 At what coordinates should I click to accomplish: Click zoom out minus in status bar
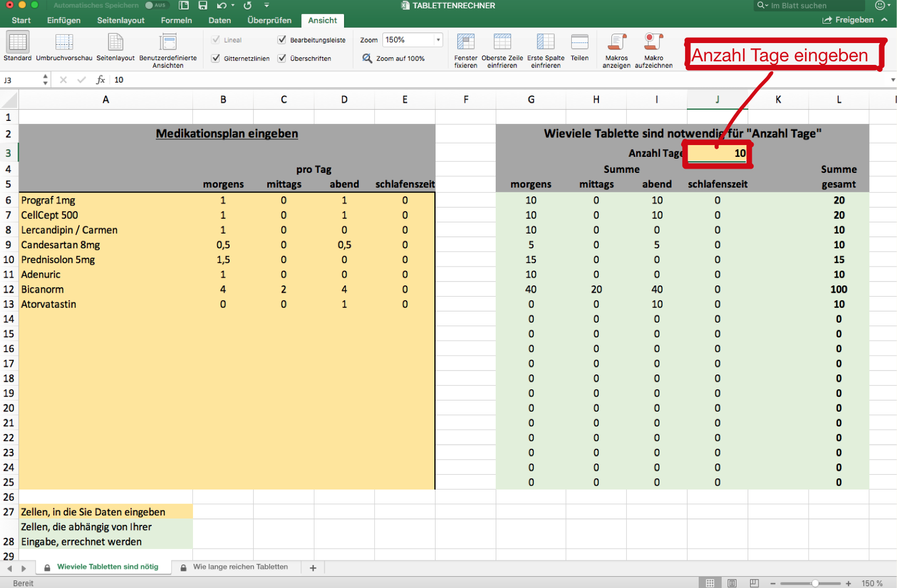click(x=772, y=583)
